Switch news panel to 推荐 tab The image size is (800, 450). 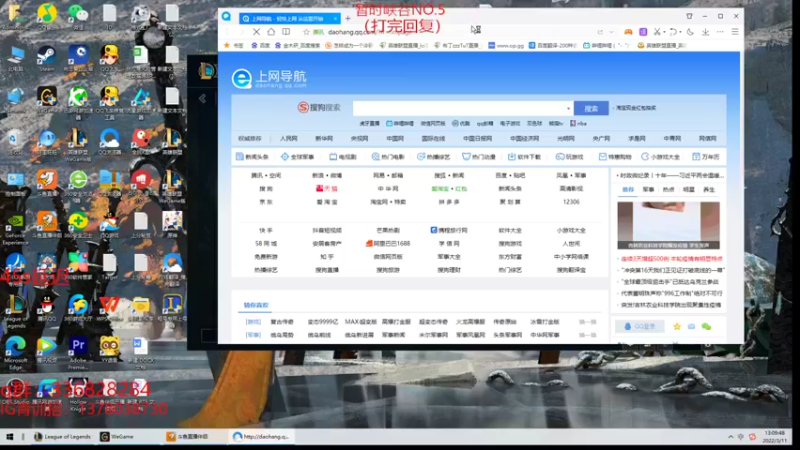point(628,189)
